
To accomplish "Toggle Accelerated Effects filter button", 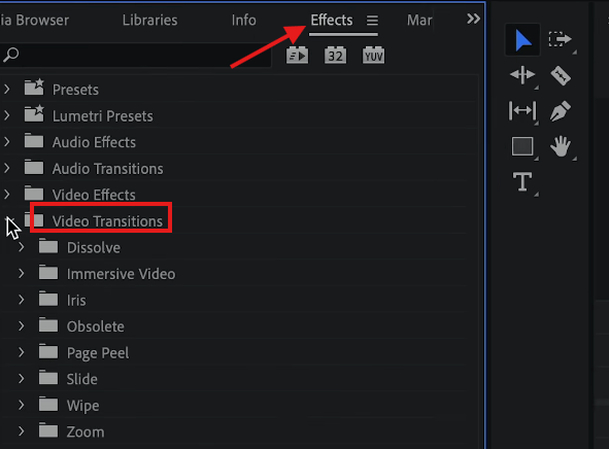I will point(297,55).
